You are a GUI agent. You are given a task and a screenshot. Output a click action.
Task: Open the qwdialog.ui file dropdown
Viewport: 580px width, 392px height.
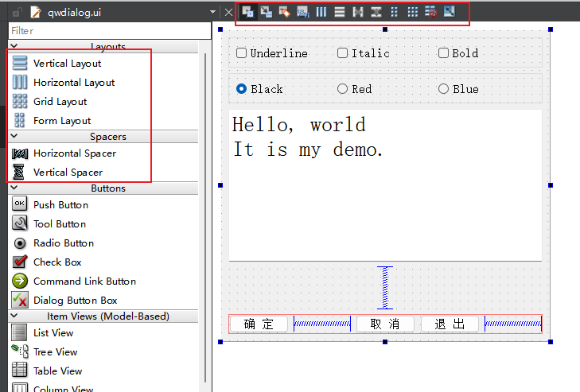point(212,13)
